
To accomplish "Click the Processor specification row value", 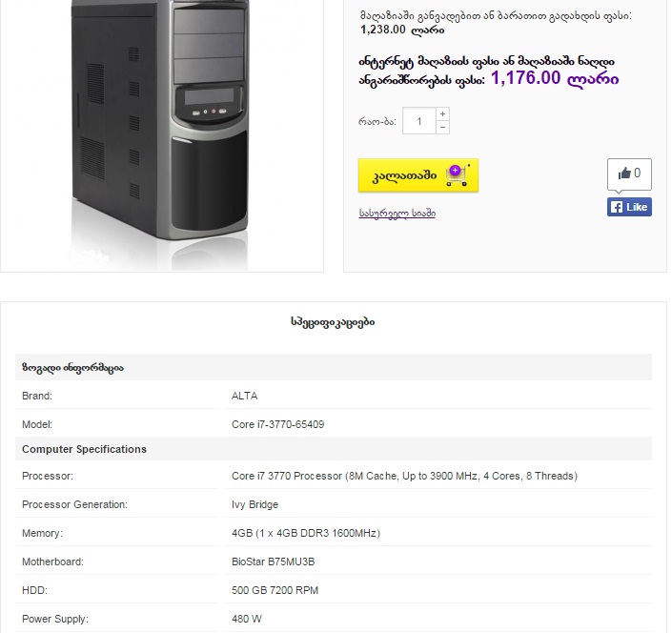I will point(404,476).
